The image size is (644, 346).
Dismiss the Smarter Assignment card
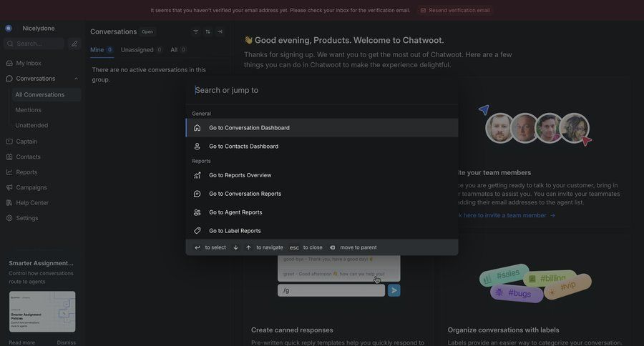(x=66, y=342)
